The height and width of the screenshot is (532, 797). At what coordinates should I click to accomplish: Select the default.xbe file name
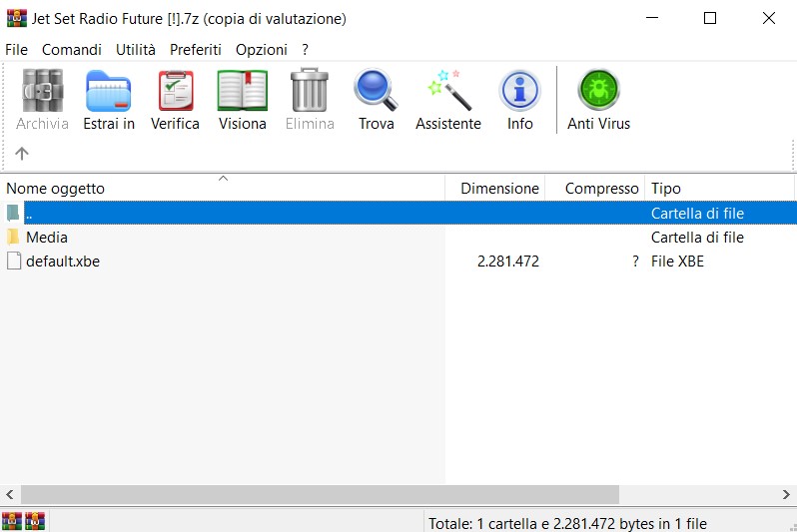tap(63, 262)
